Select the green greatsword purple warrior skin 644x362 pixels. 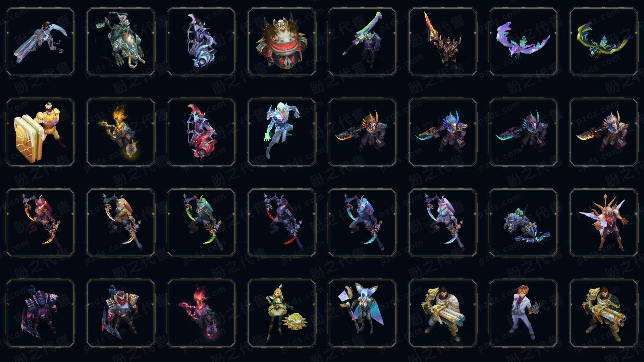point(362,42)
